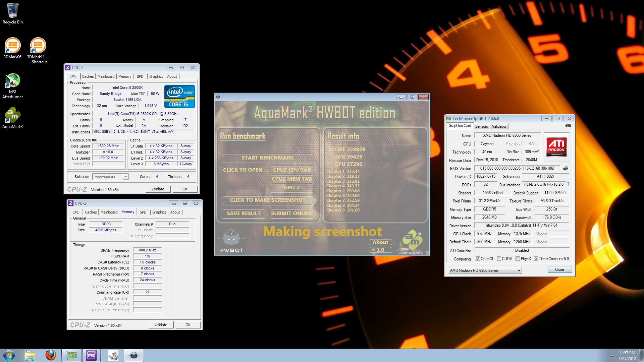Open AquaMark3 desktop icon
This screenshot has width=644, height=362.
12,118
